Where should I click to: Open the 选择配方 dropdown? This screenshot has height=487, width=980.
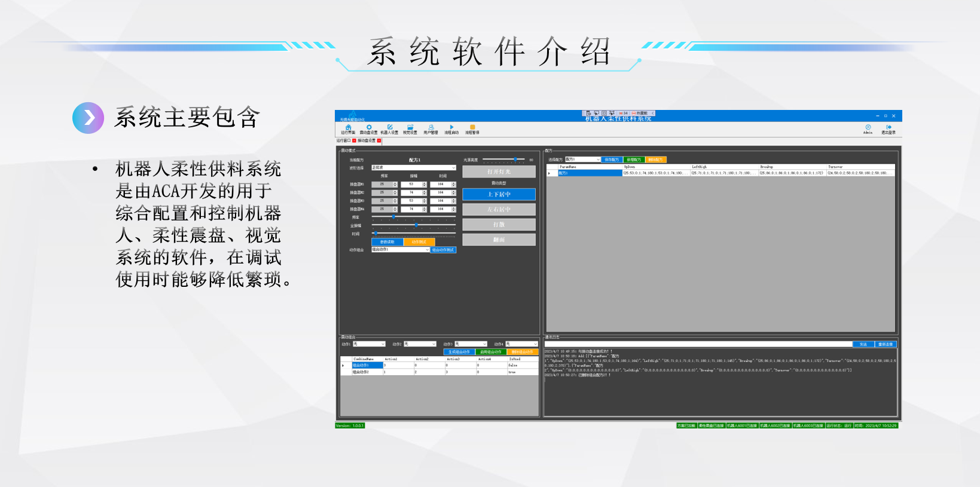tap(582, 160)
